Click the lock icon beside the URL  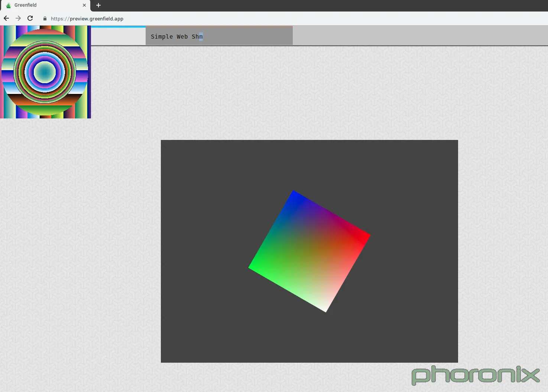tap(45, 19)
